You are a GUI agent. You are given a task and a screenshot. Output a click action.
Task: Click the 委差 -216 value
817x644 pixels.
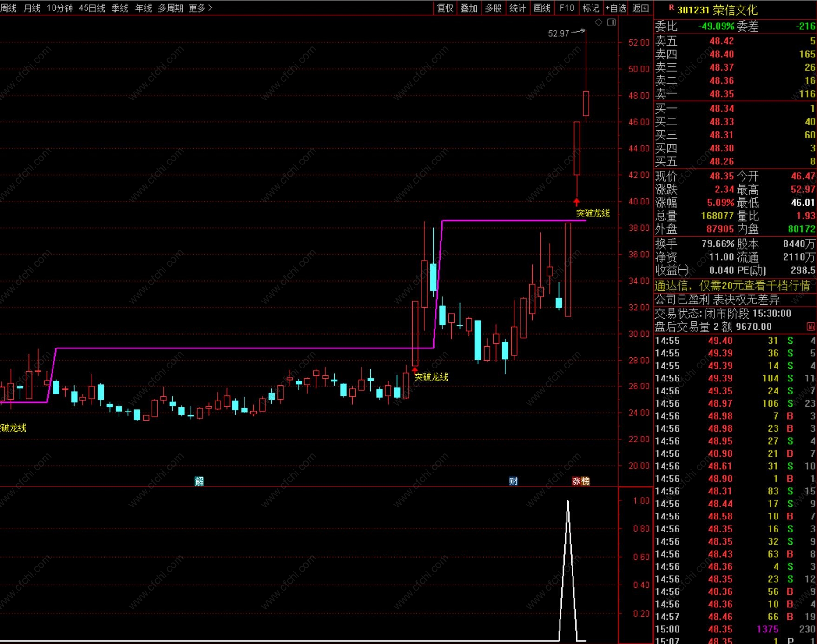tap(805, 26)
